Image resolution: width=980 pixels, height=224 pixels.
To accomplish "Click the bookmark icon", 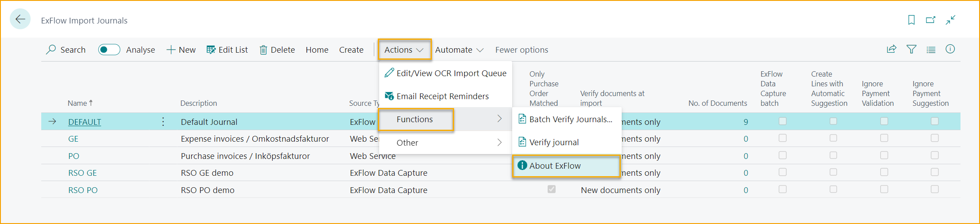I will tap(911, 20).
